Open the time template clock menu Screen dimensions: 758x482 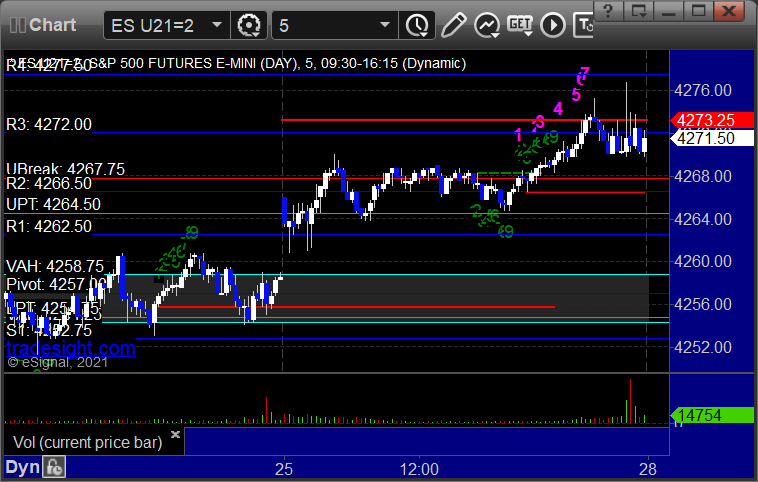417,25
